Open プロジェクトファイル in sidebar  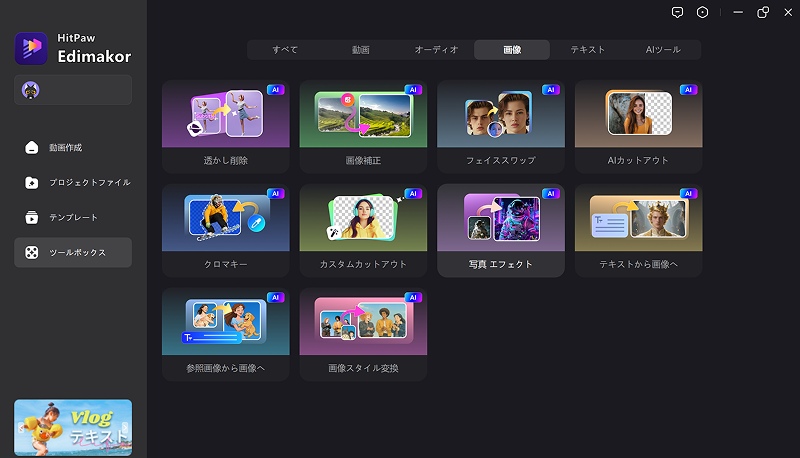[73, 183]
